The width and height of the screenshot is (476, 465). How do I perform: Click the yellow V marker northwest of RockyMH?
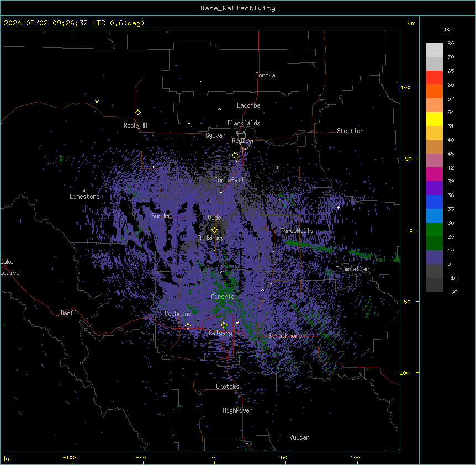point(97,102)
